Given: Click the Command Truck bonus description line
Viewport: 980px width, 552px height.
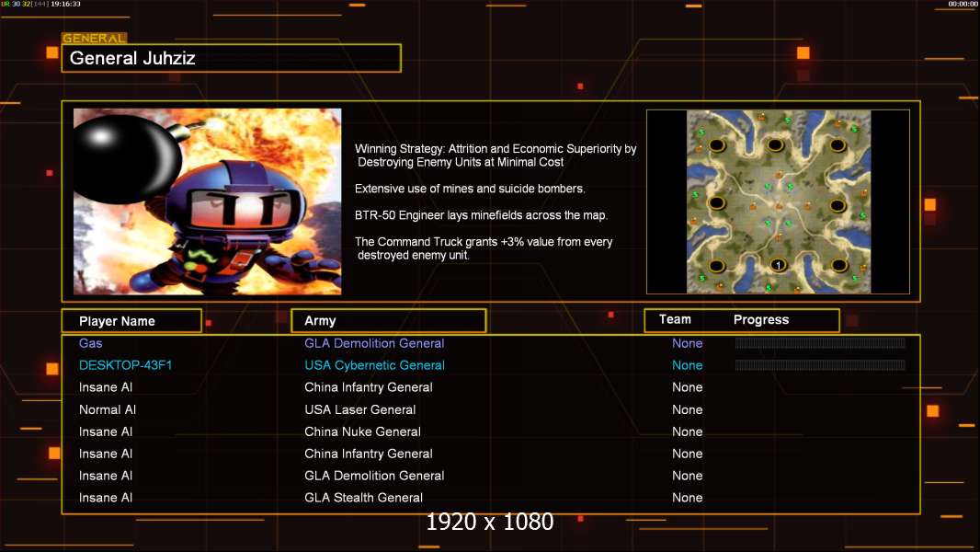Looking at the screenshot, I should 484,248.
